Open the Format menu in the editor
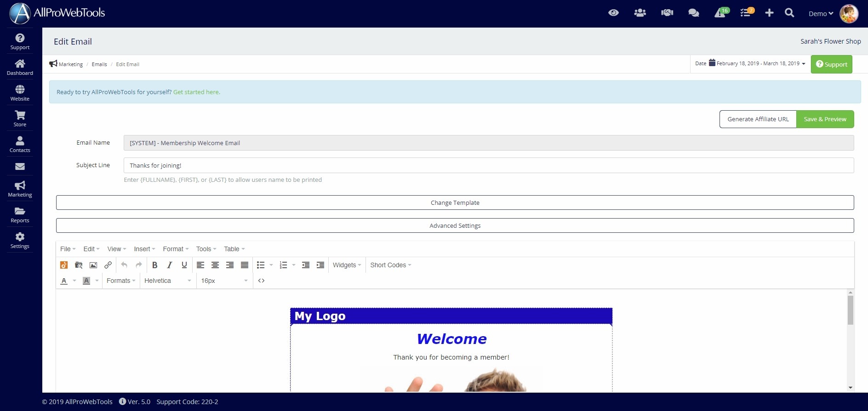This screenshot has width=868, height=411. click(x=176, y=249)
